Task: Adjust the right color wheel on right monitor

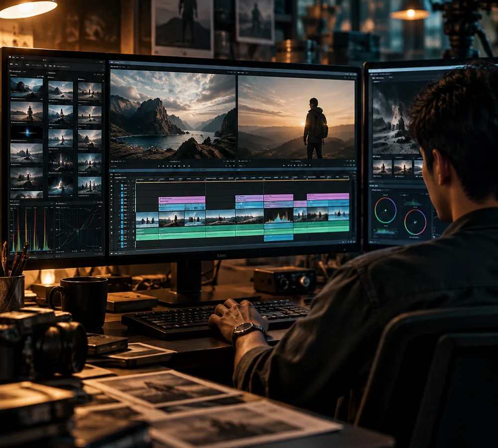Action: click(415, 222)
